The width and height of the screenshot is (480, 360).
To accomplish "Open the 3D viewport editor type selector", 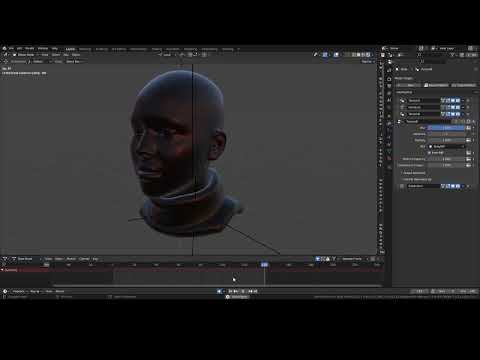I will (6, 55).
